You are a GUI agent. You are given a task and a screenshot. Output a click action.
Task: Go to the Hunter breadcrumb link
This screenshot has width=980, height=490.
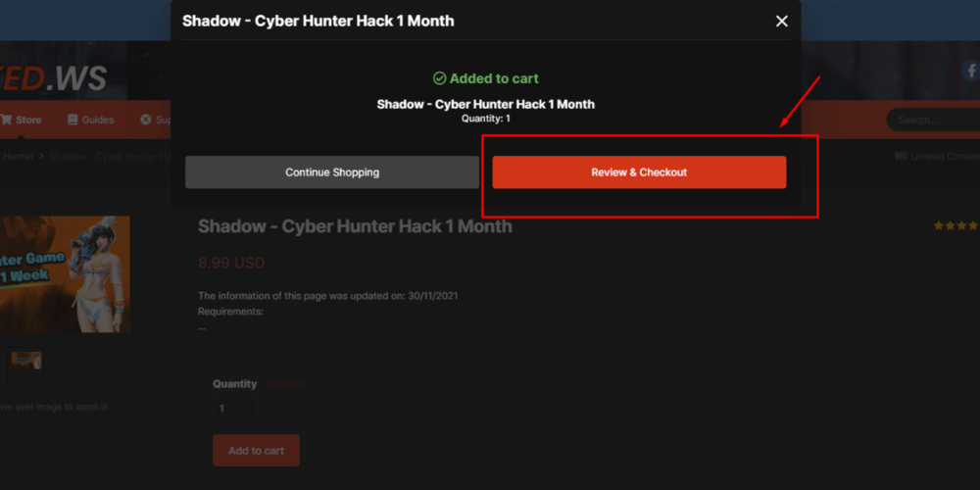click(18, 156)
